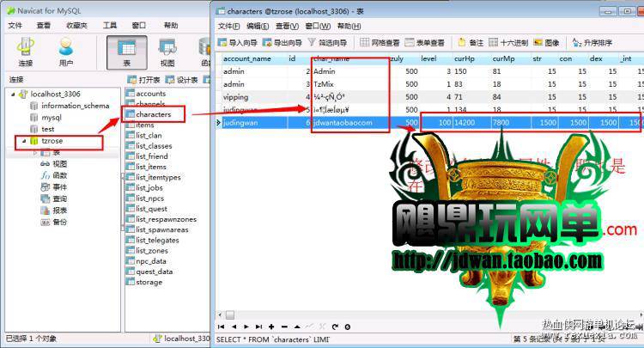The height and width of the screenshot is (348, 644).
Task: Click the Memo (备注) toolbar icon
Action: coord(471,42)
